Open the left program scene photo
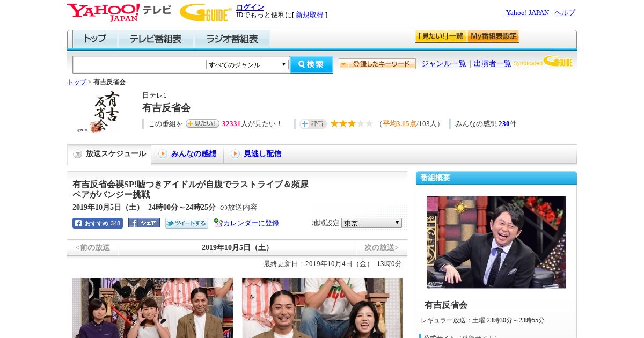 [x=152, y=308]
